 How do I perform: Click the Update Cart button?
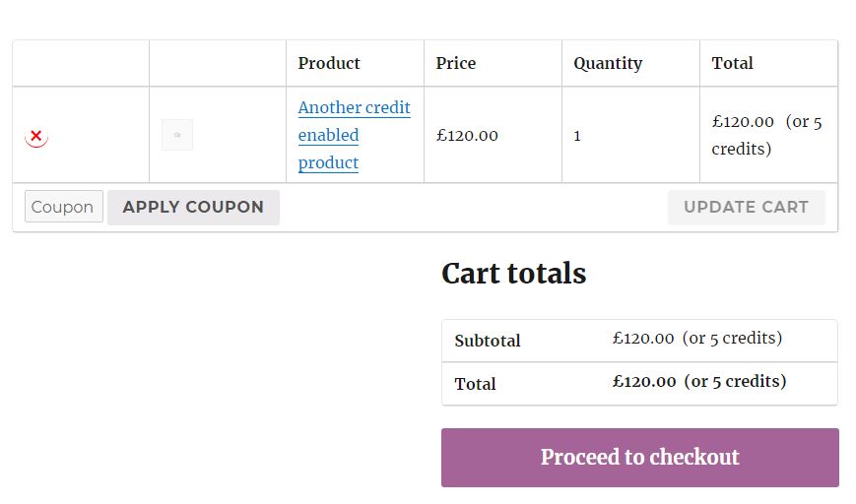click(x=746, y=207)
